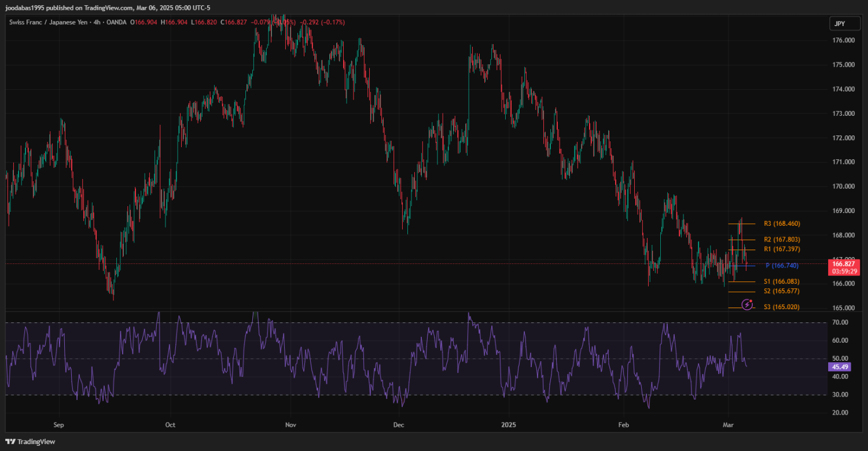Image resolution: width=868 pixels, height=451 pixels.
Task: Select the R3 (168.460) pivot label
Action: [782, 223]
